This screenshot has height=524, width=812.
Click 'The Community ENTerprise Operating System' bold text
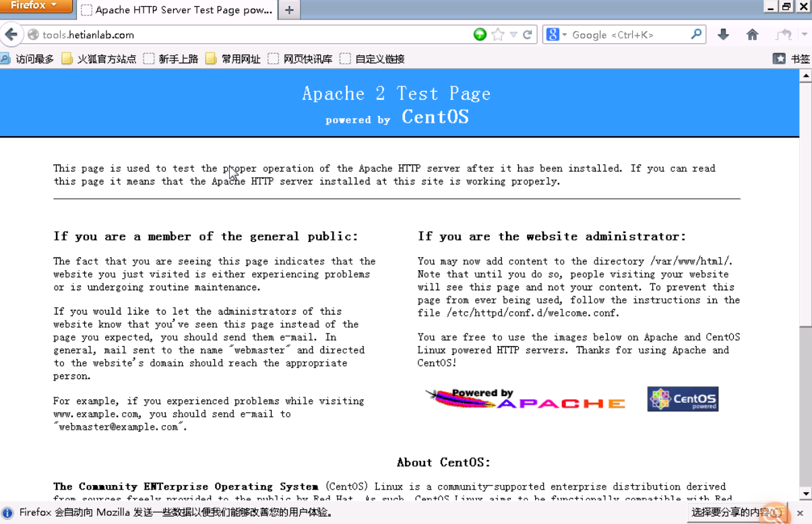pos(186,486)
